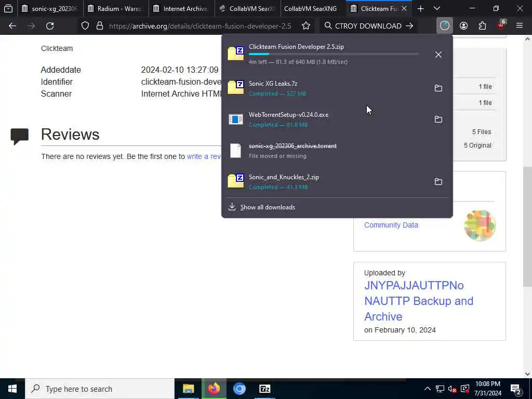Open the taskbar clock and date
The width and height of the screenshot is (532, 399).
coord(487,389)
